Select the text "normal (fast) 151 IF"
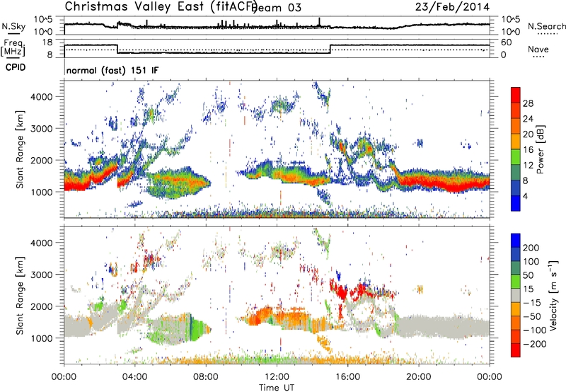The image size is (566, 392). (112, 70)
